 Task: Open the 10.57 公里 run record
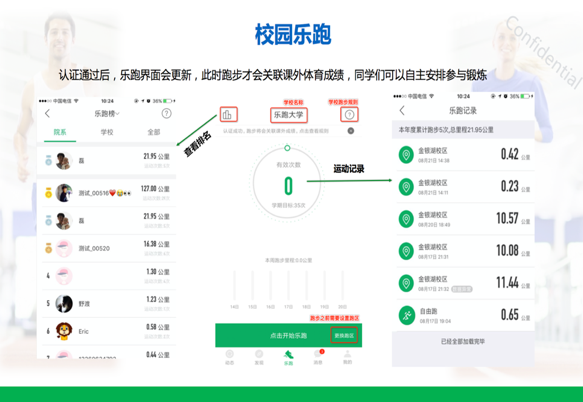[465, 219]
